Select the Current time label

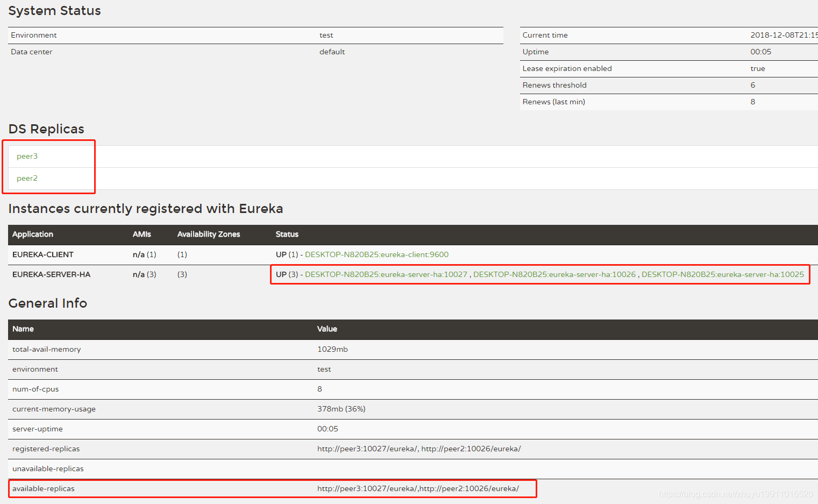tap(545, 35)
